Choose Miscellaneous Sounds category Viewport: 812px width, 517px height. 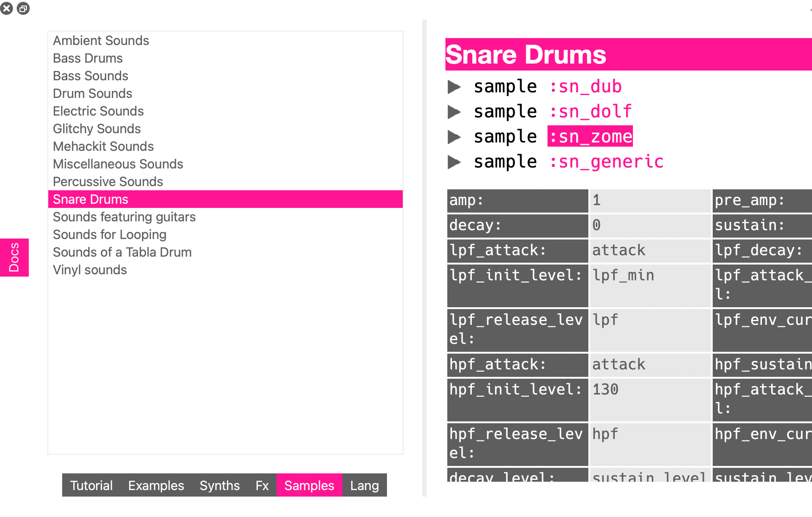226,164
